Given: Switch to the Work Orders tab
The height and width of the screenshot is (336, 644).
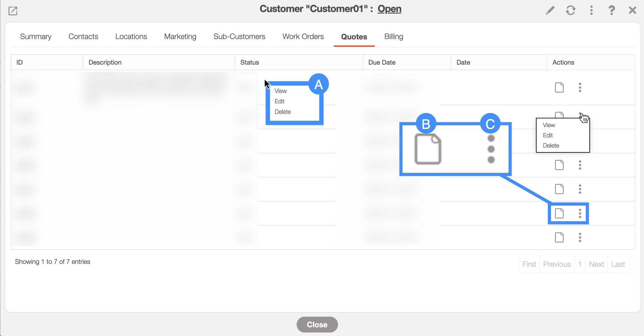Looking at the screenshot, I should (303, 37).
